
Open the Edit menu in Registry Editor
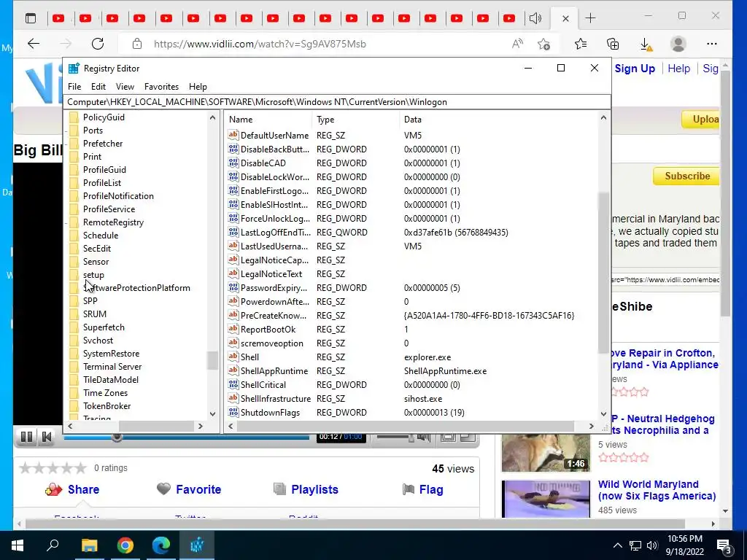pyautogui.click(x=98, y=87)
